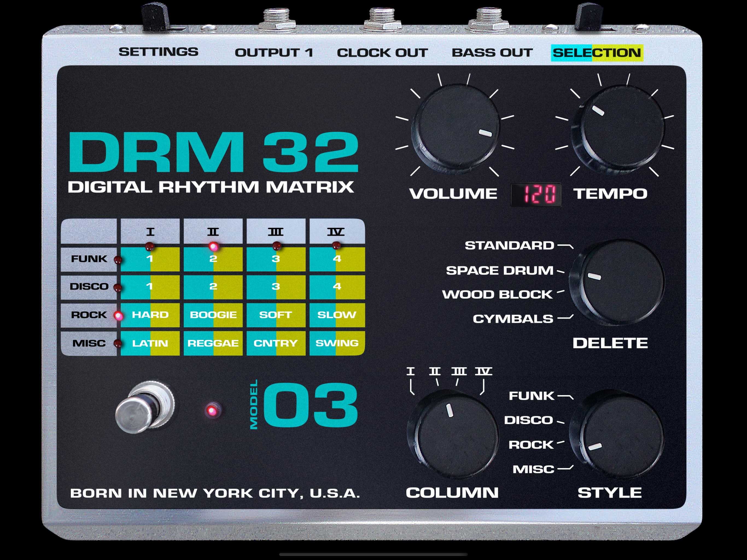Open the Settings tab
Screen dimensions: 747x560
[x=158, y=52]
